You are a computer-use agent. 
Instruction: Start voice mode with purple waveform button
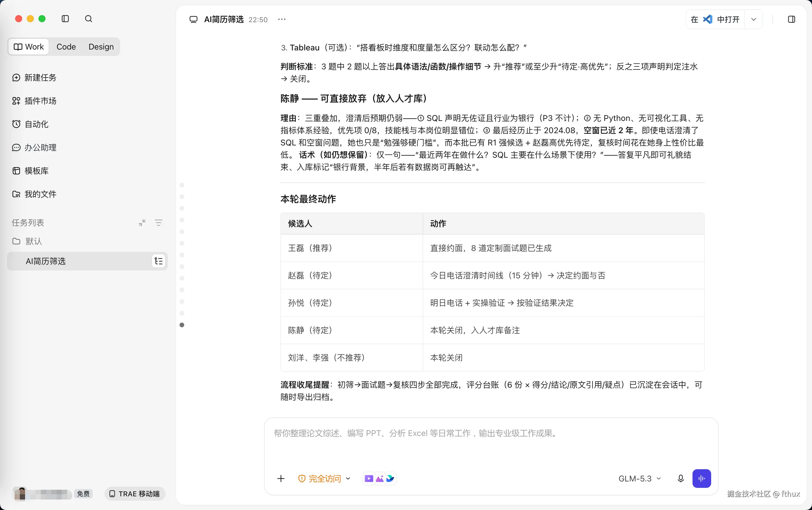[x=702, y=478]
